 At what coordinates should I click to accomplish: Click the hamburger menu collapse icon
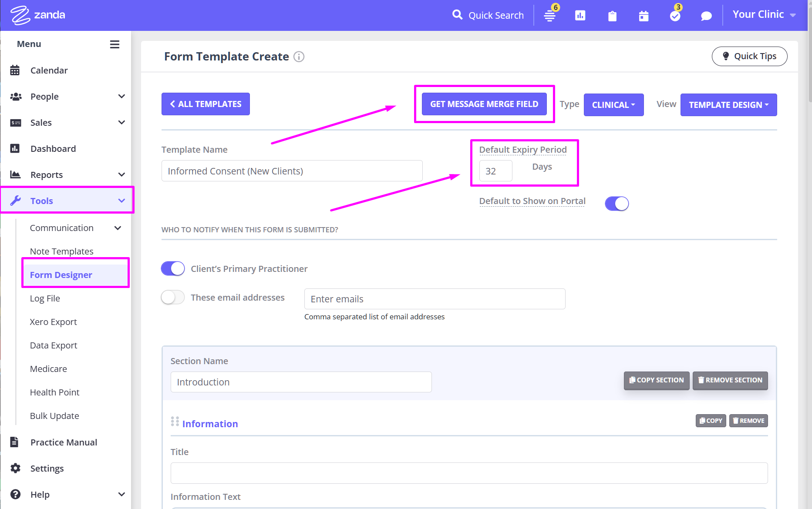coord(115,44)
